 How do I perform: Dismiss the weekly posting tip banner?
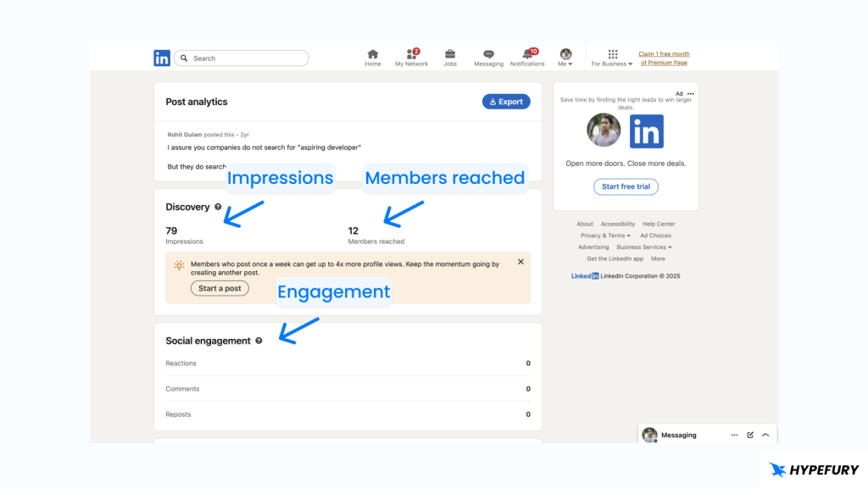(520, 262)
